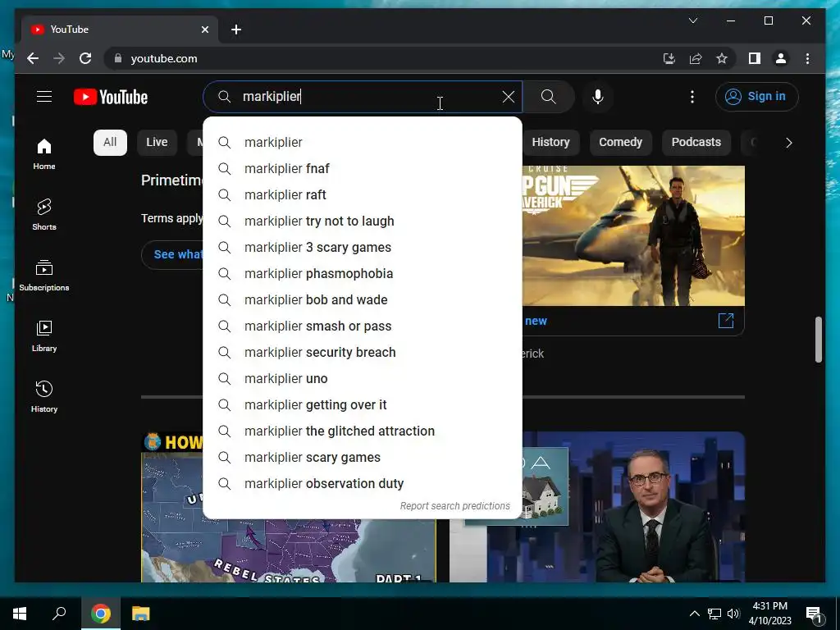The image size is (840, 630).
Task: Reload the page with the refresh icon
Action: point(85,58)
